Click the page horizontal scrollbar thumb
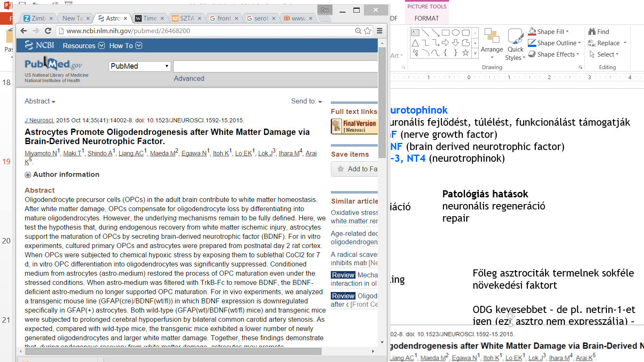This screenshot has width=644, height=362. (x=173, y=351)
